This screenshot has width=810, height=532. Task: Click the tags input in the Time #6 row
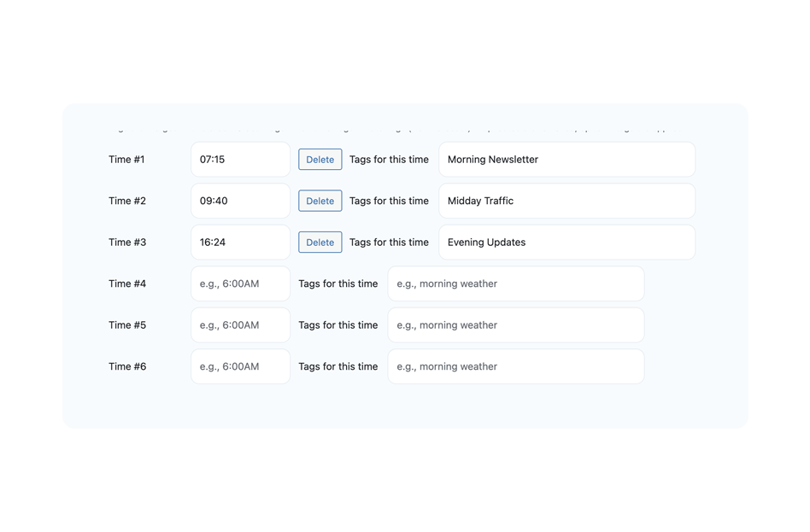515,366
